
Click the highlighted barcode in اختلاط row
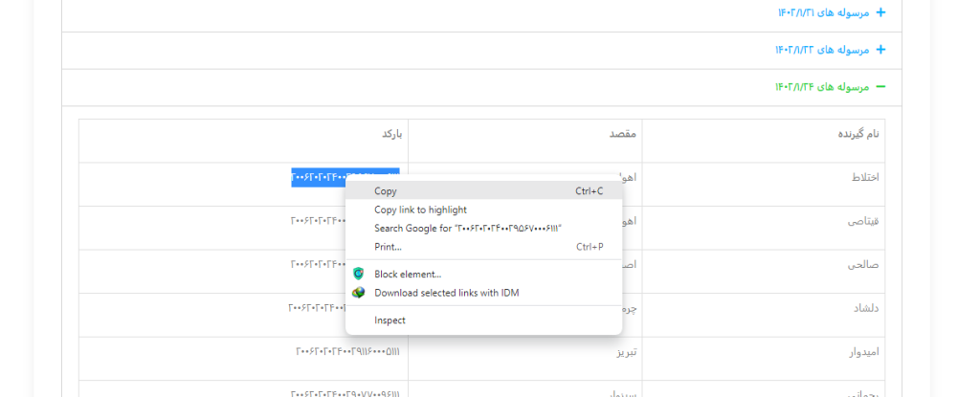pyautogui.click(x=318, y=177)
